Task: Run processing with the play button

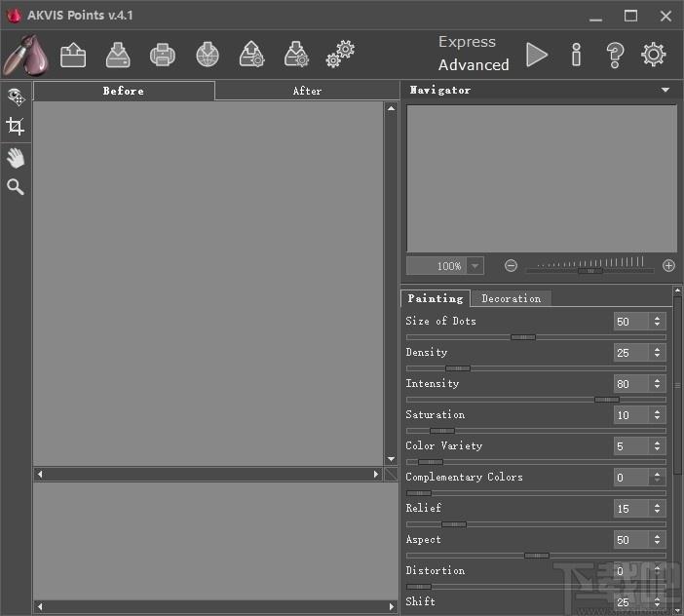Action: coord(537,55)
